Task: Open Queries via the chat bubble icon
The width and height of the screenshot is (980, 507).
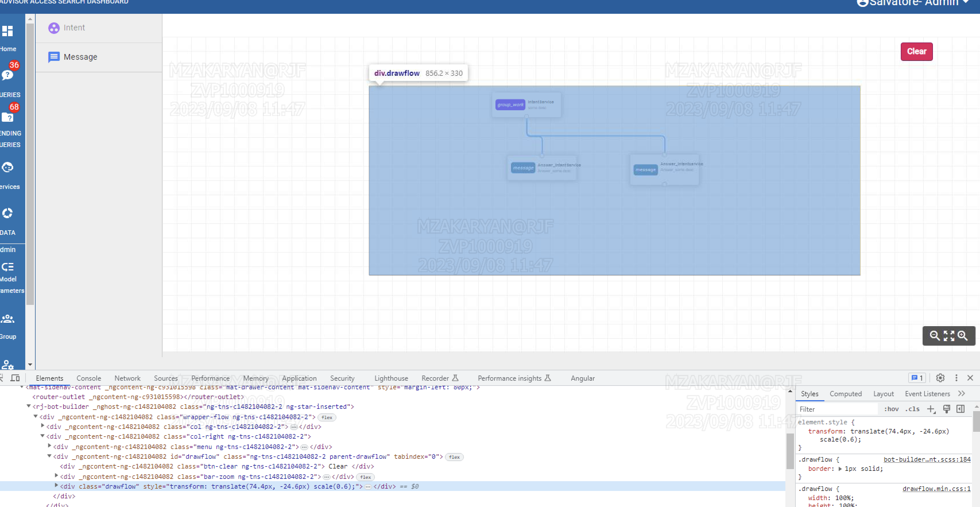Action: (7, 75)
